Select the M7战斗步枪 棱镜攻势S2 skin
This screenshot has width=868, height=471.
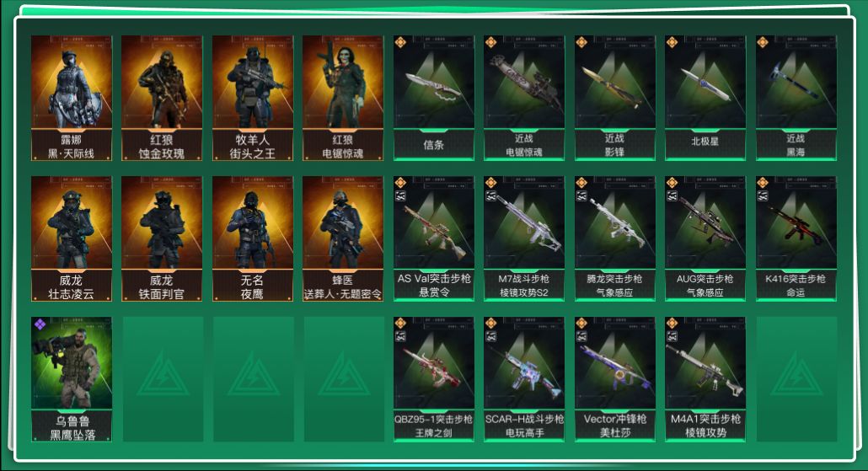point(524,238)
